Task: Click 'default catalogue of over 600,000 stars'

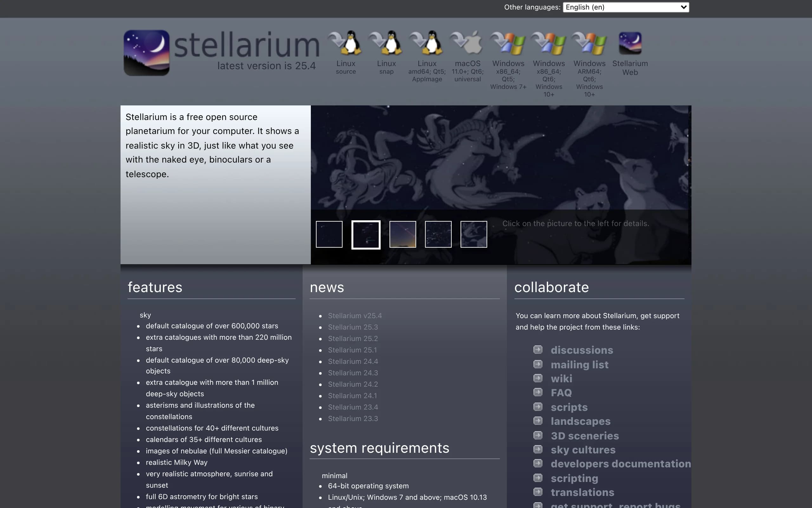Action: click(212, 326)
